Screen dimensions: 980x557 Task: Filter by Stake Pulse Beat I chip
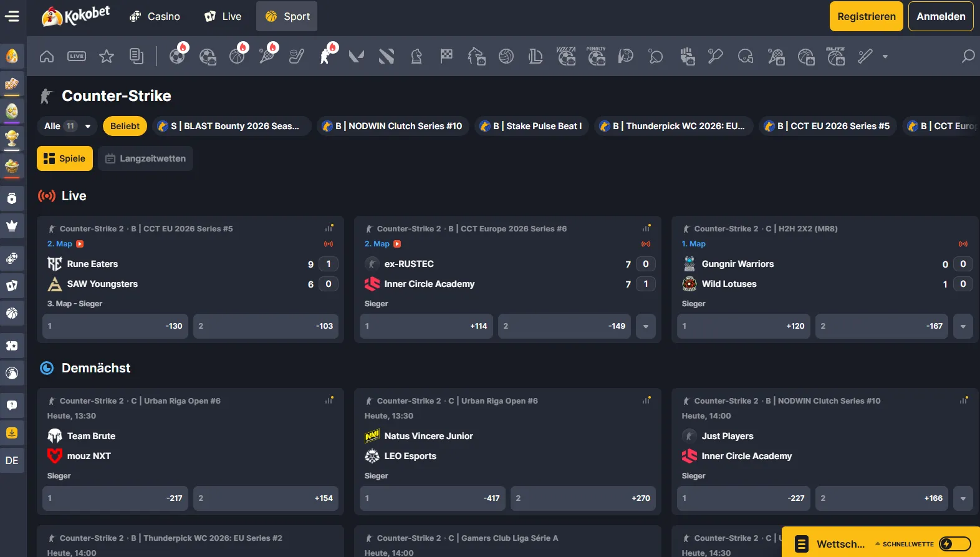(531, 126)
